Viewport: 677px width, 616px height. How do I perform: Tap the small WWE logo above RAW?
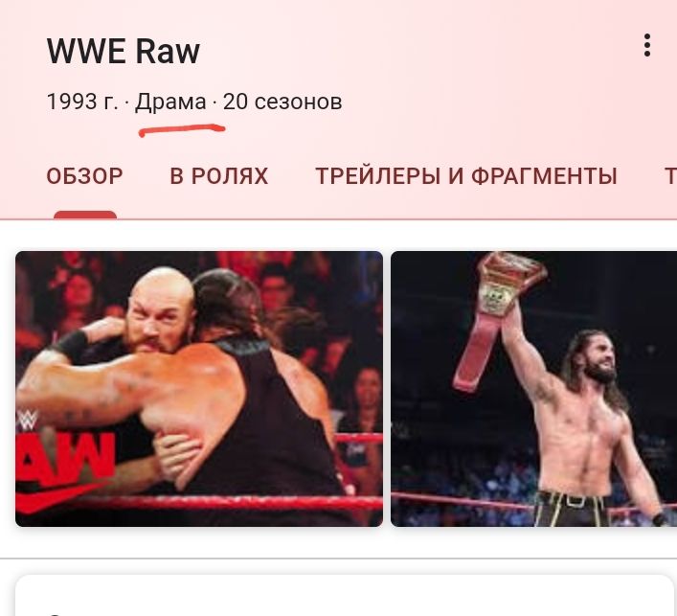28,420
